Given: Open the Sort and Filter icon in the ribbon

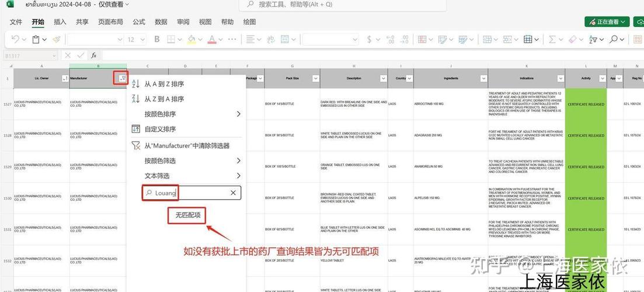Looking at the screenshot, I should click(593, 39).
